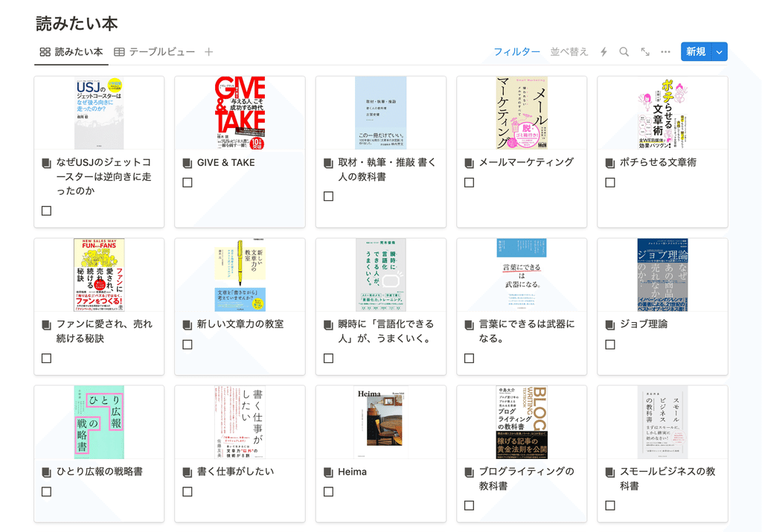Click page icon beside 言葉にできるは武器になる
The image size is (762, 532).
[469, 324]
